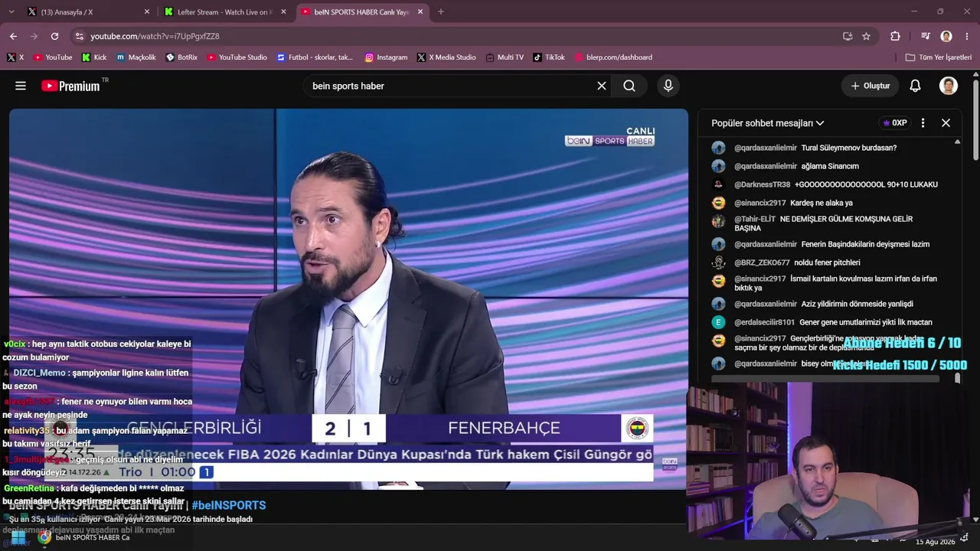Bookmark this page with the star icon
This screenshot has width=980, height=551.
tap(866, 36)
